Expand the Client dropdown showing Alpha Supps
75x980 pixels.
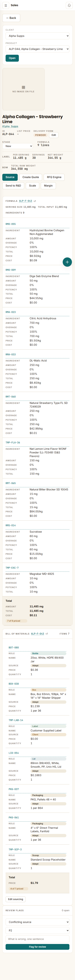[x=37, y=36]
